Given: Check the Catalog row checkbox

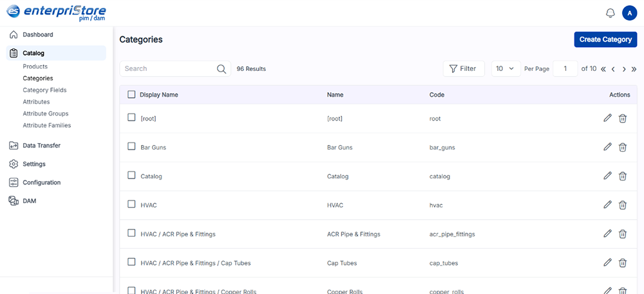Looking at the screenshot, I should click(x=131, y=175).
